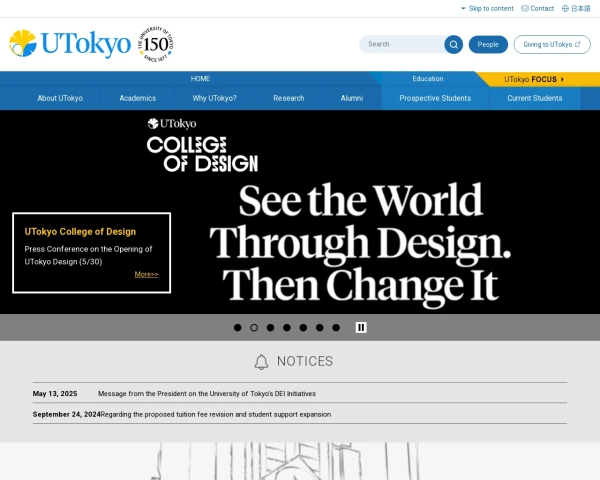This screenshot has height=480, width=600.
Task: Open the Research menu
Action: click(289, 98)
